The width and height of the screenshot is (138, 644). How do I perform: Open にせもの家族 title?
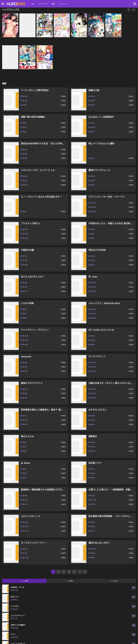[27, 303]
